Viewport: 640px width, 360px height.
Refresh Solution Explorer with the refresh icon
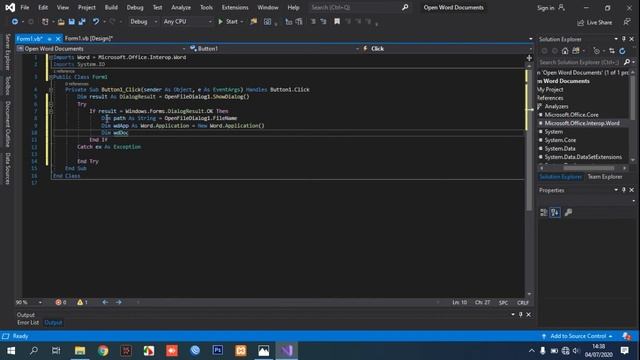click(622, 51)
